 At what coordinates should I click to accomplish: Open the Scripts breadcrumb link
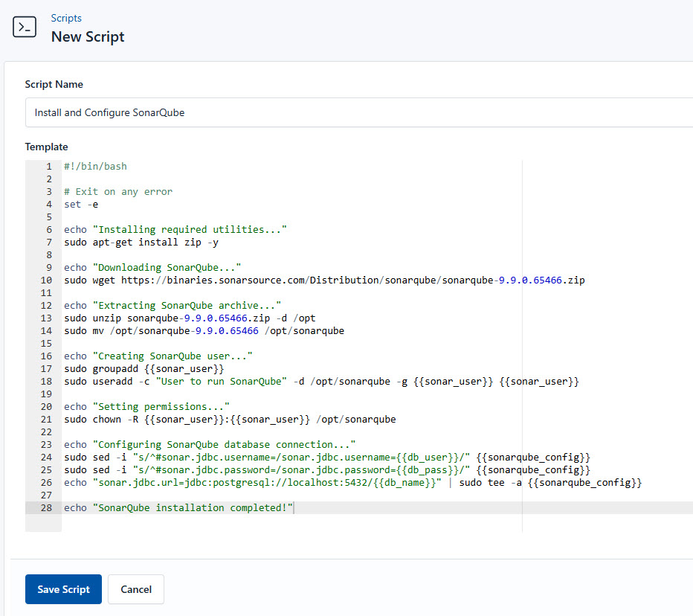(x=66, y=18)
